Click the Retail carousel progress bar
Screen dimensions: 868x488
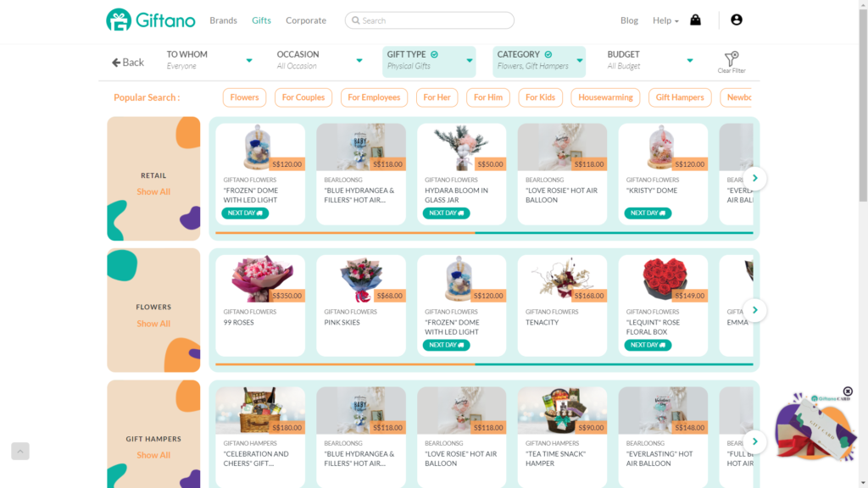tap(484, 233)
